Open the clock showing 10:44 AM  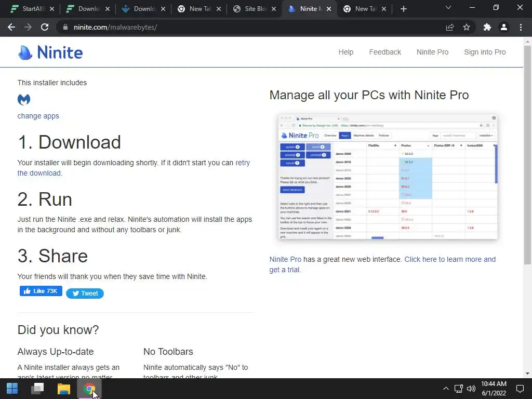(494, 389)
